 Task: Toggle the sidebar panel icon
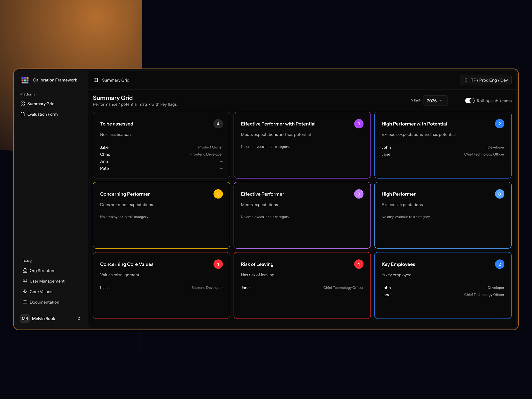(x=96, y=80)
